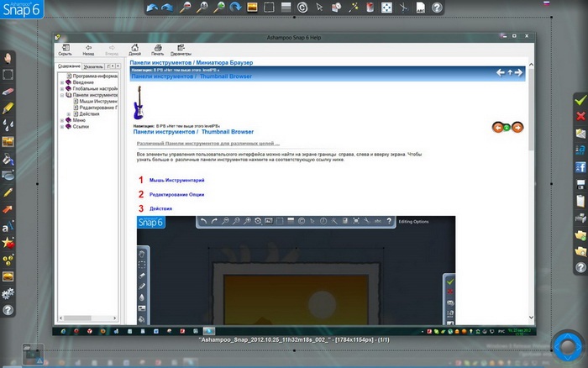
Task: Select the numbered steps tool
Action: click(8, 260)
